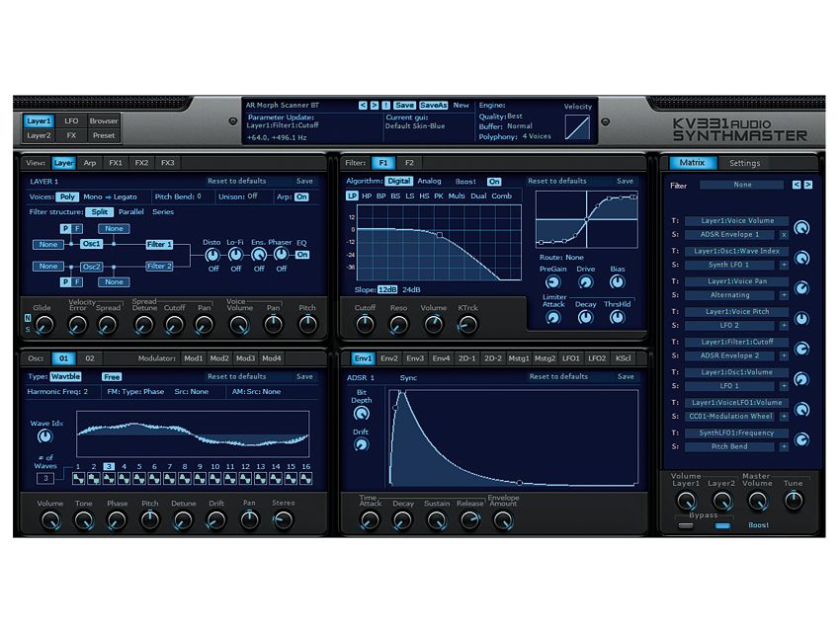Select Parallel filter structure

click(x=131, y=212)
